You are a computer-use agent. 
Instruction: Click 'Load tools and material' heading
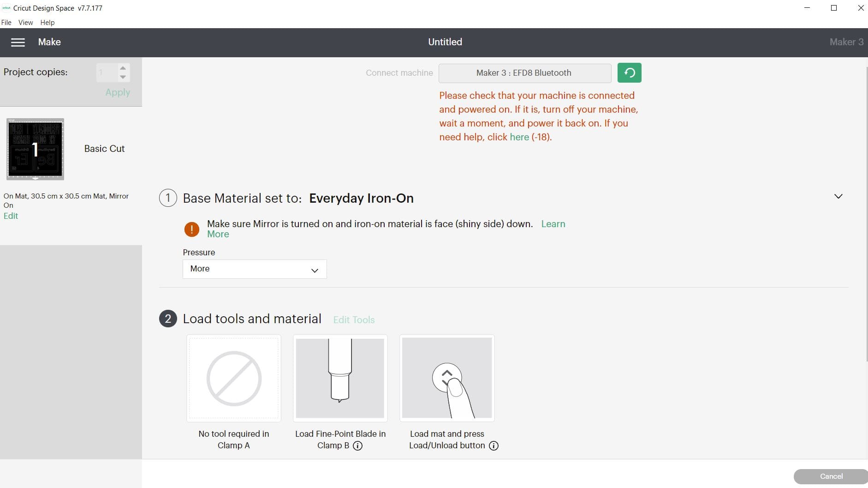pos(252,319)
